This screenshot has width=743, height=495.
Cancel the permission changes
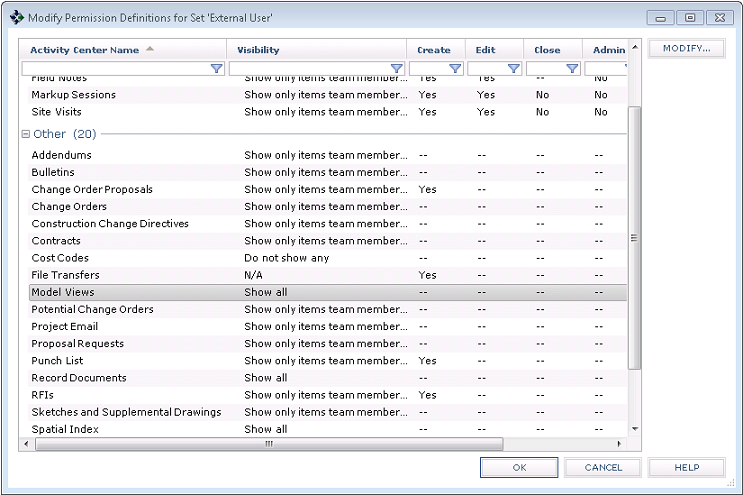[602, 467]
